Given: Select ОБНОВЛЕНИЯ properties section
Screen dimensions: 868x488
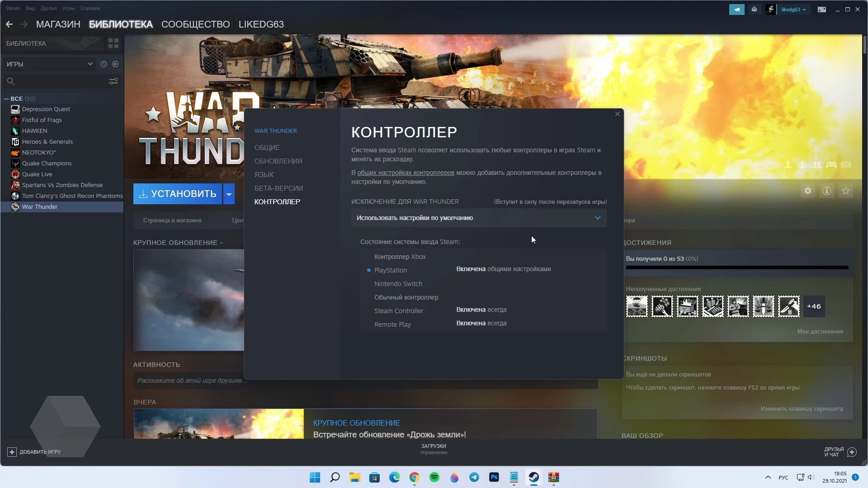Looking at the screenshot, I should [x=278, y=161].
